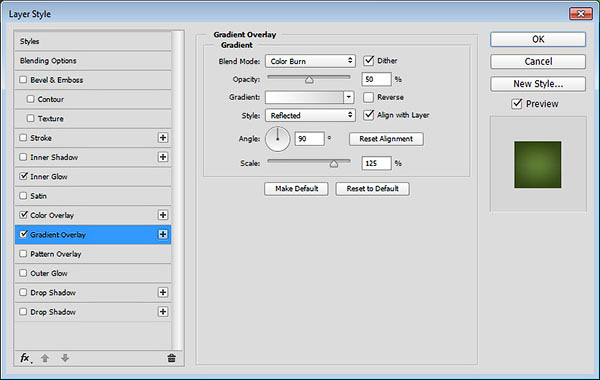Toggle Align with Layer checkbox
The height and width of the screenshot is (380, 600).
click(368, 115)
